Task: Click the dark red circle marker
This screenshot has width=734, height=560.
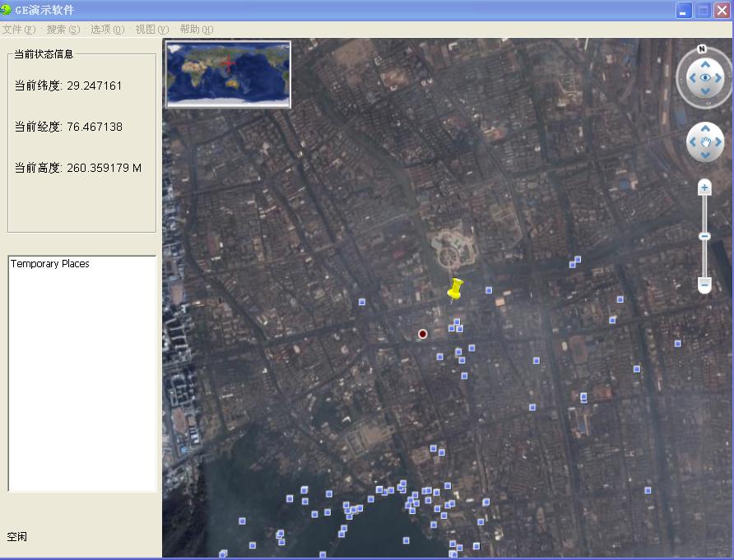Action: coord(422,334)
